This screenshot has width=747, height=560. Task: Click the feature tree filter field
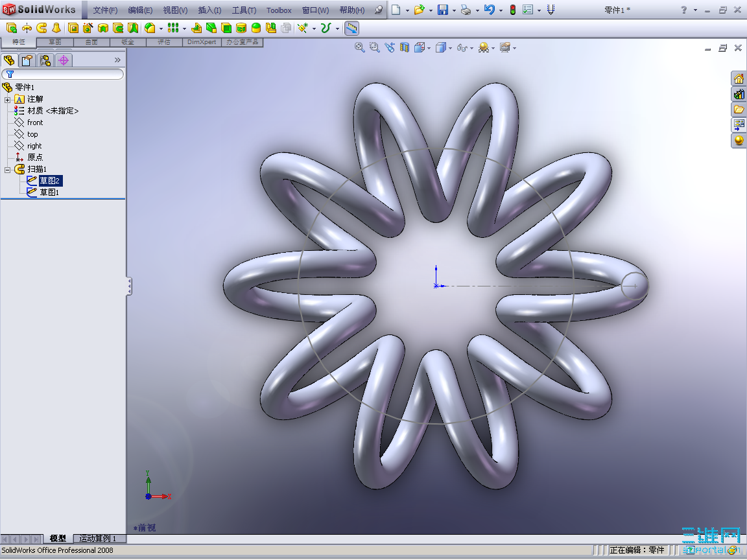click(63, 74)
